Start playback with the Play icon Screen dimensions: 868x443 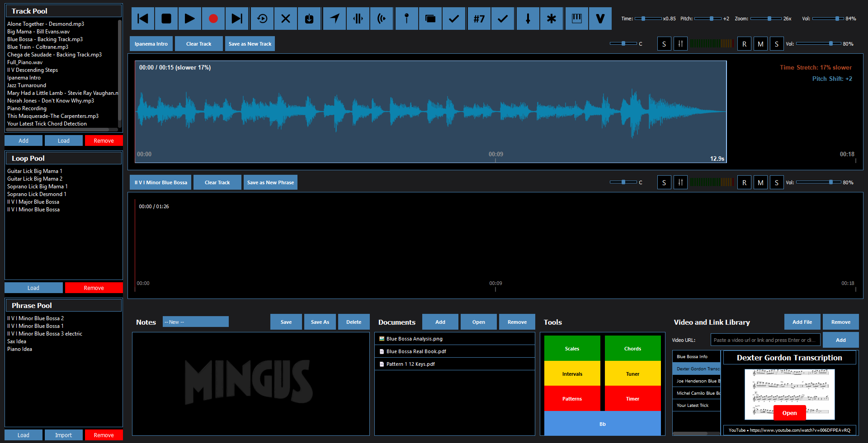[190, 19]
